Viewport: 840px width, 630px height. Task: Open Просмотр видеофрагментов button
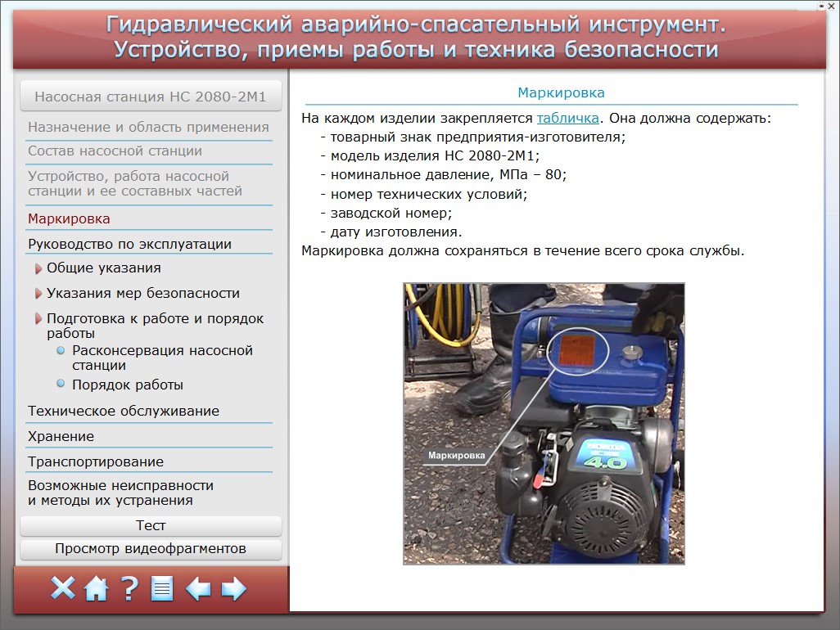[x=151, y=548]
